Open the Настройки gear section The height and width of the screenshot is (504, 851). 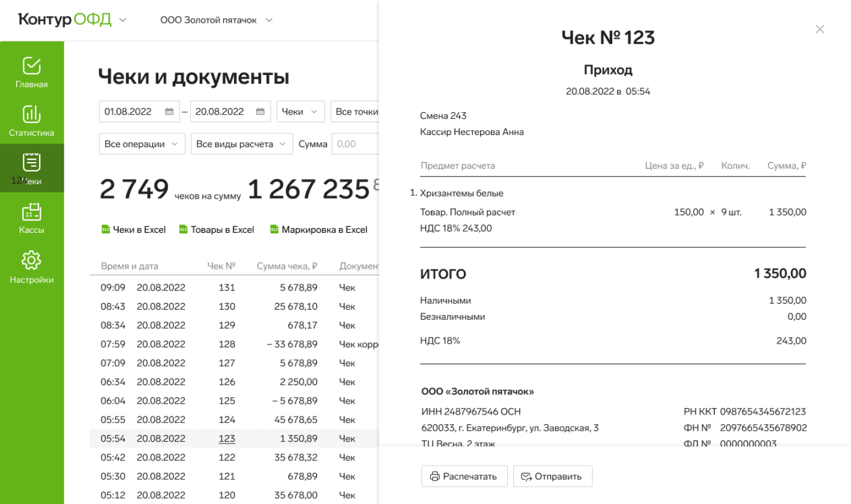tap(32, 267)
